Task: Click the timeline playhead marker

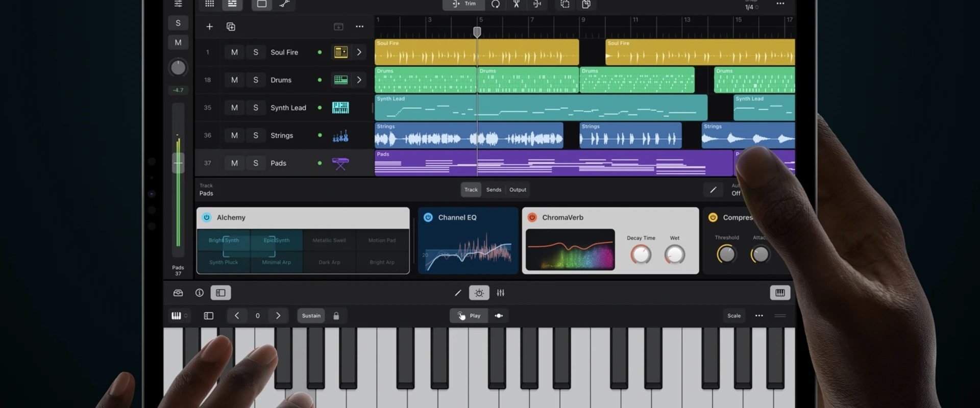Action: pyautogui.click(x=477, y=32)
